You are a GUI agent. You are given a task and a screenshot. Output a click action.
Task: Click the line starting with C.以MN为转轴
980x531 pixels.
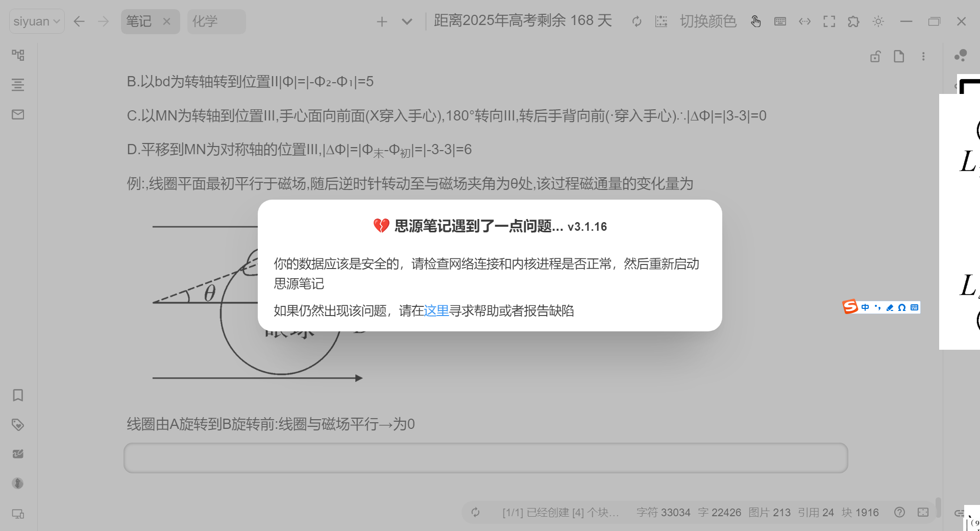point(447,116)
